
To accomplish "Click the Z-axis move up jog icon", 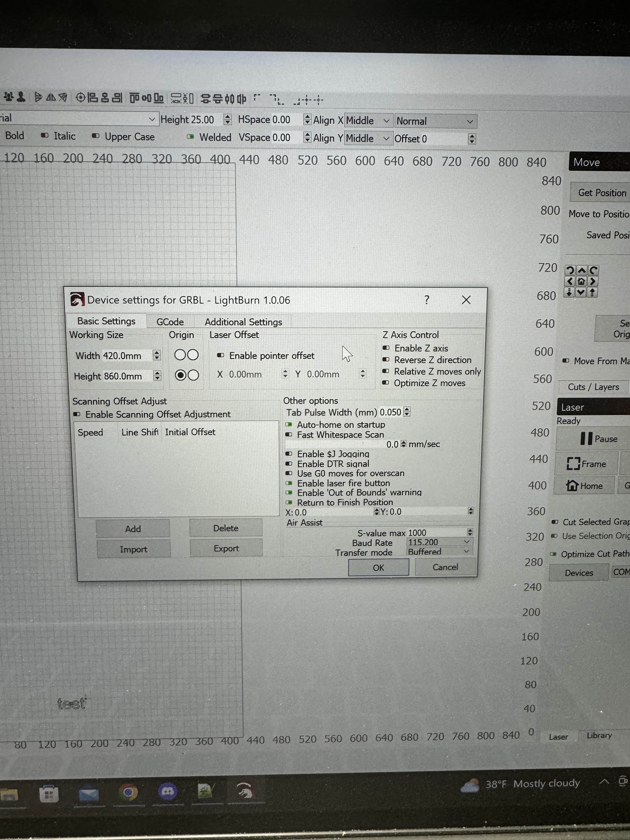I will (x=592, y=292).
